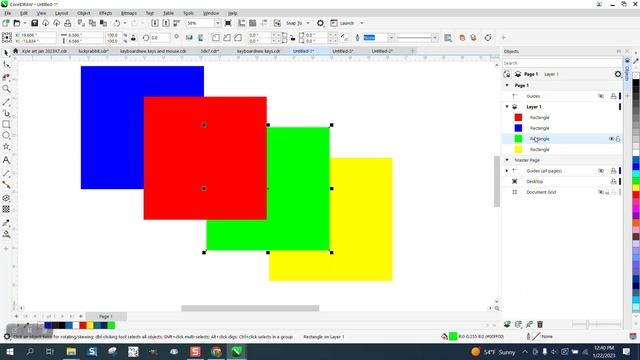Open the Launch dropdown
This screenshot has height=360, width=640.
[362, 23]
